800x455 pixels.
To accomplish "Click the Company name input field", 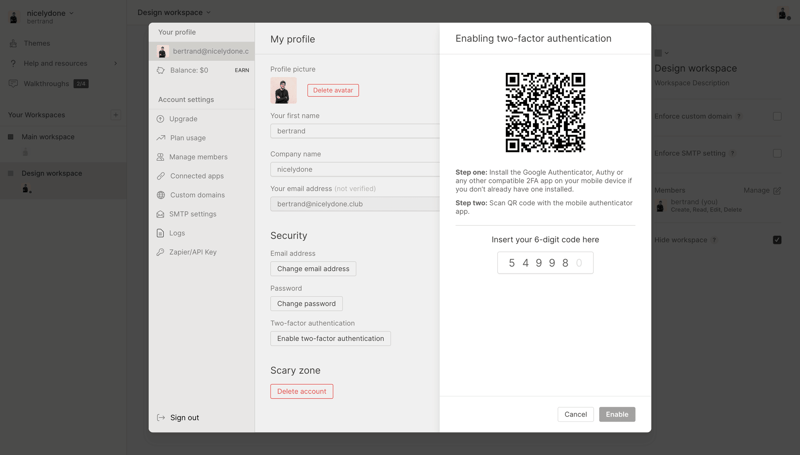I will [355, 169].
